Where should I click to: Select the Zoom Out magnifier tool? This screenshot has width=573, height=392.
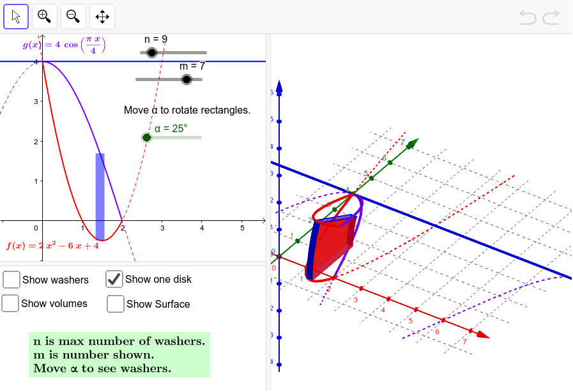pyautogui.click(x=73, y=17)
